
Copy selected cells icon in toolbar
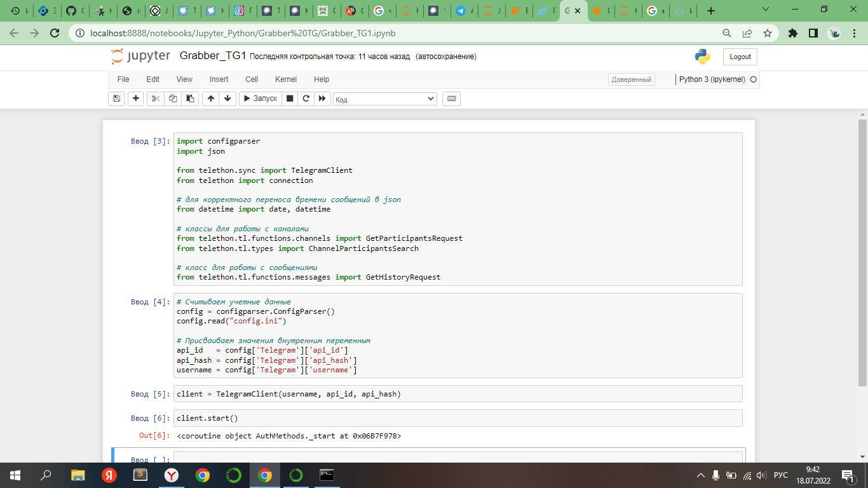[x=173, y=98]
